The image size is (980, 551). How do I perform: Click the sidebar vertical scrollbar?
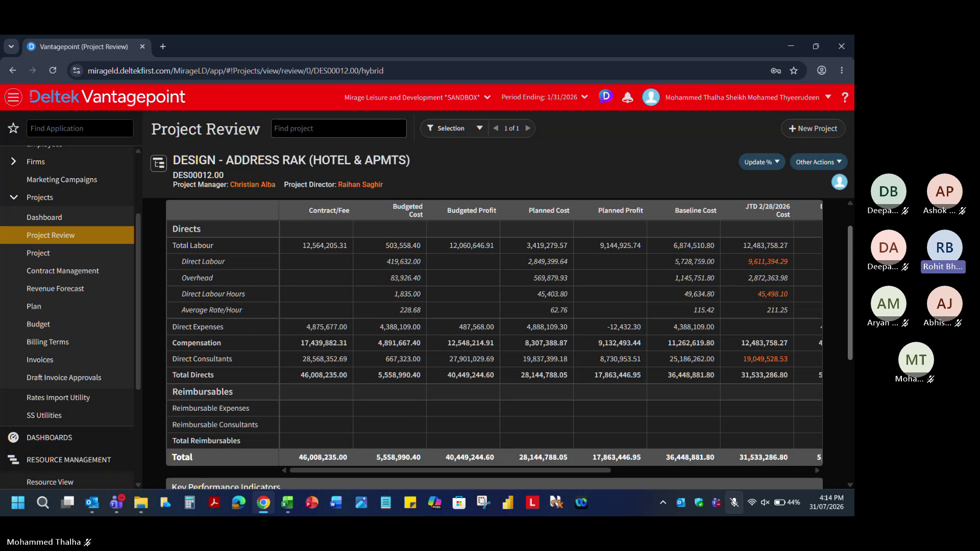[138, 301]
